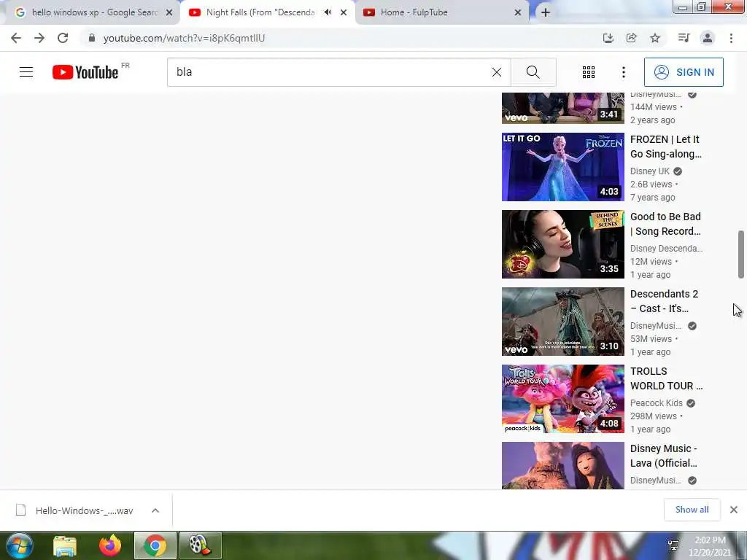
Task: Open Good to Be Bad Song Recording title
Action: 665,224
